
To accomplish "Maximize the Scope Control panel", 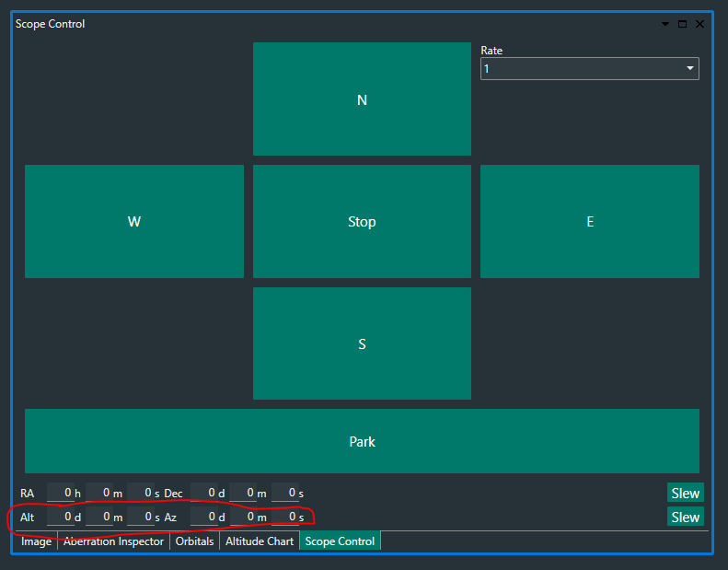I will click(682, 24).
